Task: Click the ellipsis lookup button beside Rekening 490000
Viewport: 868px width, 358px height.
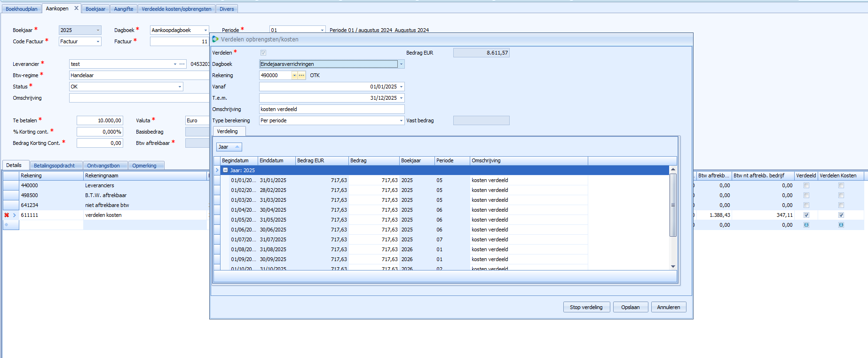Action: pos(301,75)
